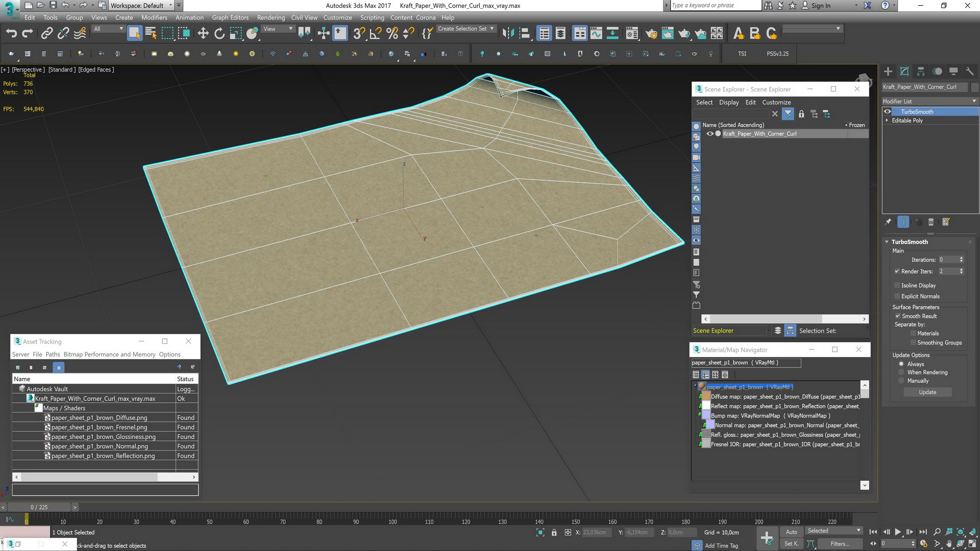
Task: Enable the Isoline Display checkbox
Action: pos(897,285)
